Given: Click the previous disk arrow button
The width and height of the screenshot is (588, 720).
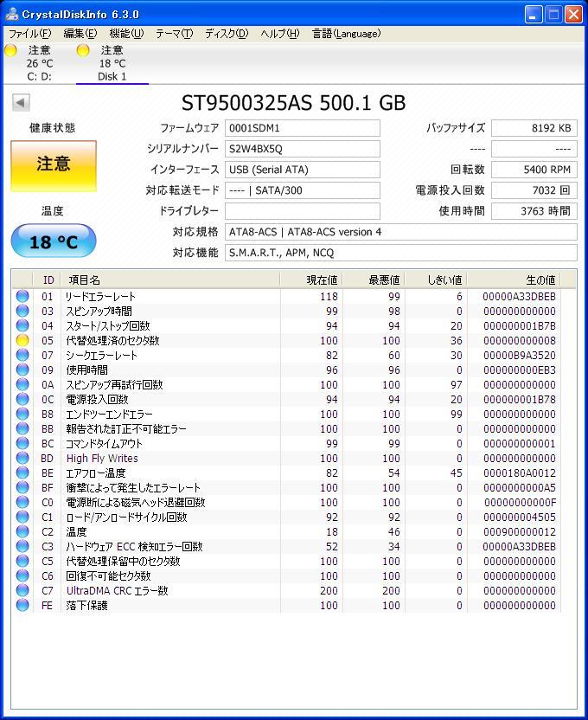Looking at the screenshot, I should pyautogui.click(x=21, y=102).
